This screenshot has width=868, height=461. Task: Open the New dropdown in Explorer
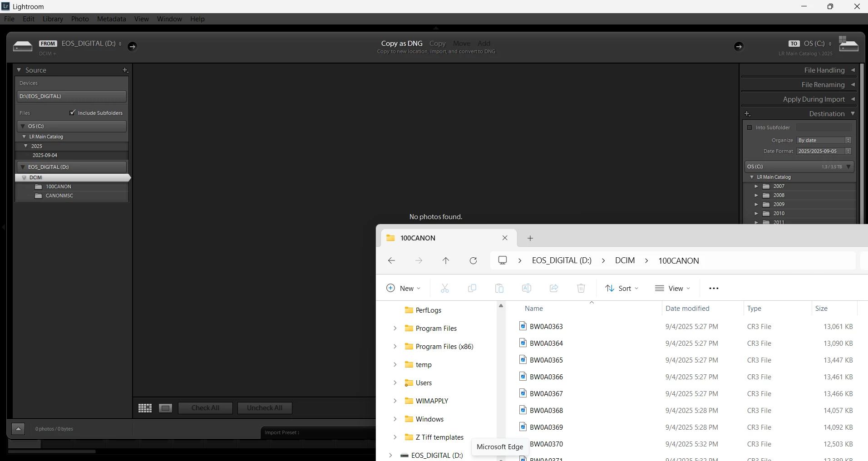pyautogui.click(x=403, y=289)
